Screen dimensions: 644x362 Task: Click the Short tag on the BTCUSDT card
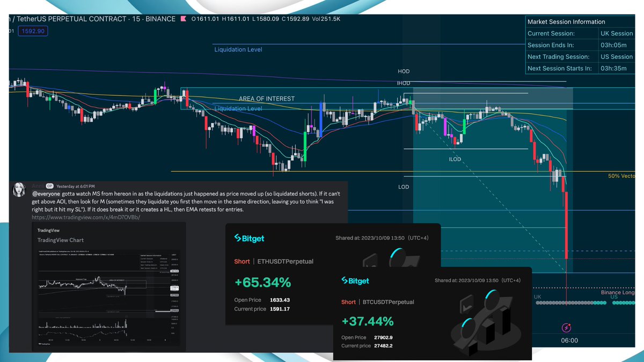click(348, 302)
